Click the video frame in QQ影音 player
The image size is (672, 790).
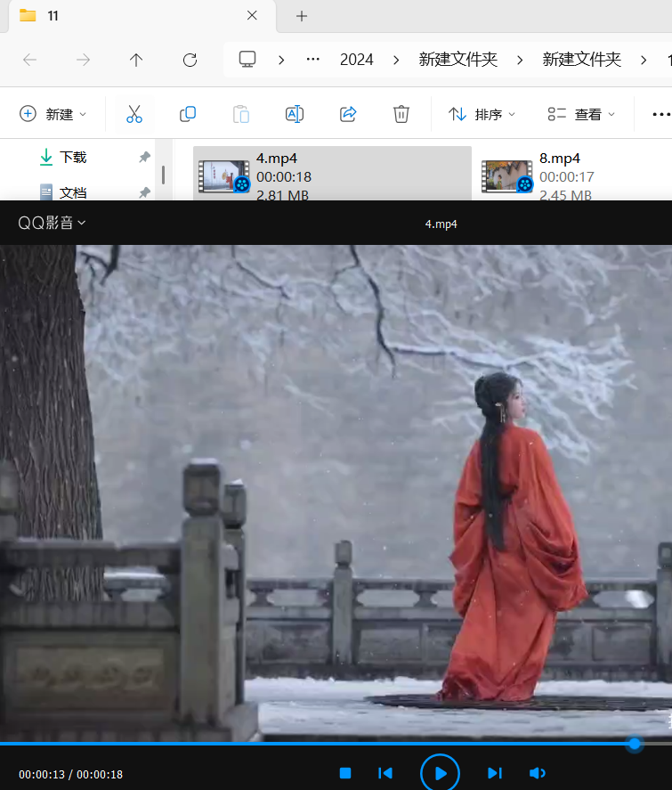[336, 493]
